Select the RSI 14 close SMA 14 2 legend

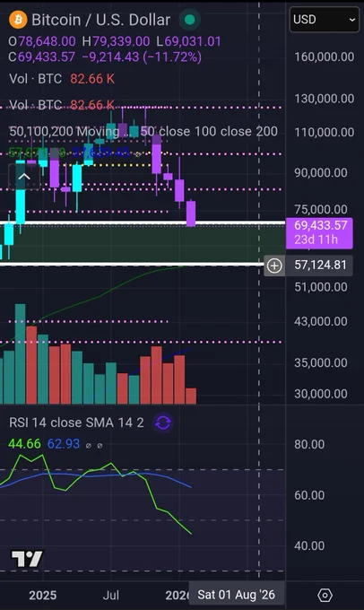(76, 423)
